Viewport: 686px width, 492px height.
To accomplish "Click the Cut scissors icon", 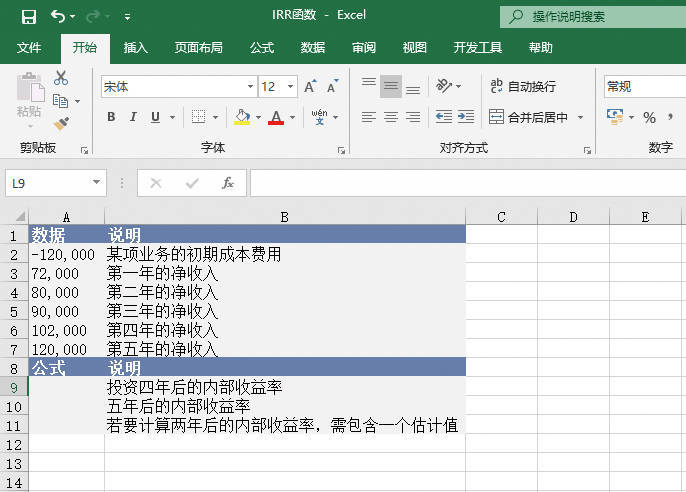I will click(x=61, y=78).
